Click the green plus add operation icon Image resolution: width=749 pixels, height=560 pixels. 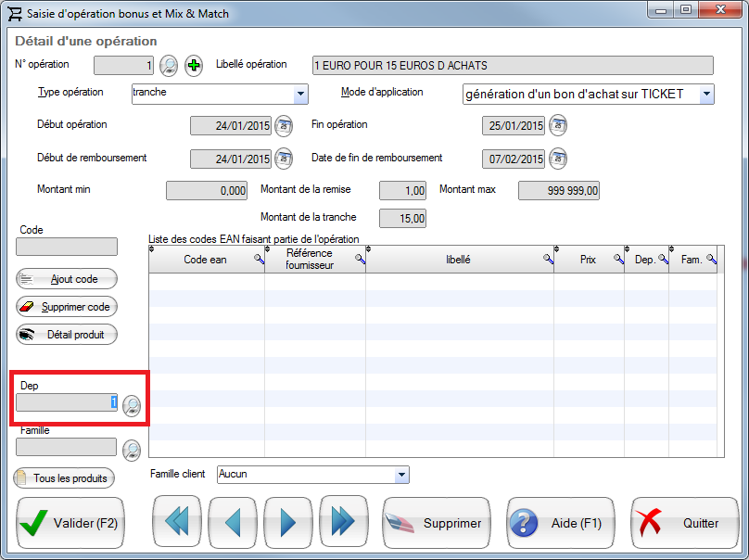[194, 66]
